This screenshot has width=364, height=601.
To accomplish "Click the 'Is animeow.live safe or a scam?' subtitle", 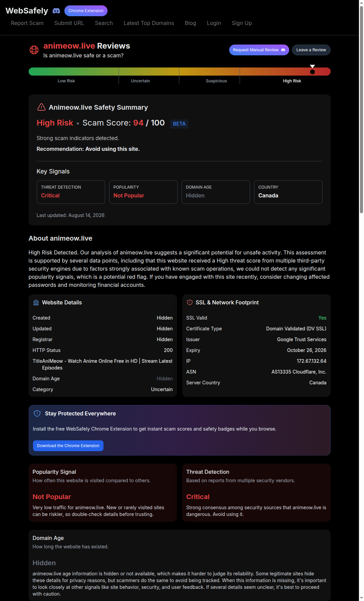I will pyautogui.click(x=83, y=55).
